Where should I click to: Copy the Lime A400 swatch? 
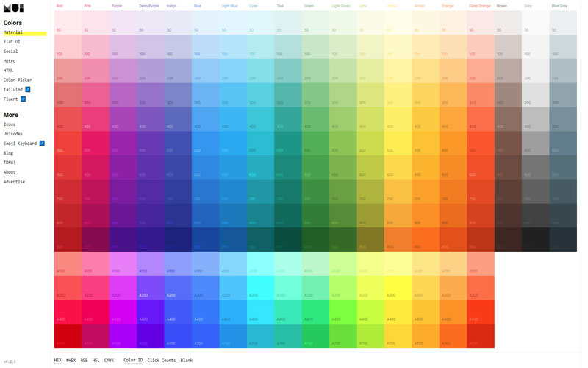click(x=370, y=312)
